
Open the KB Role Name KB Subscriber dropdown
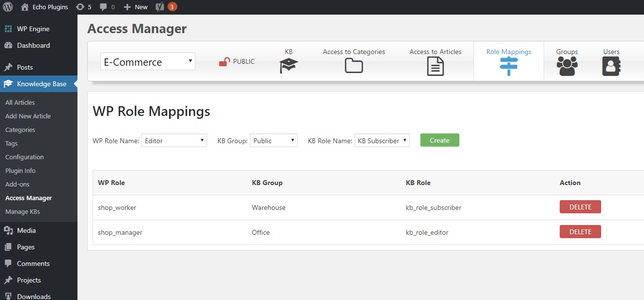pos(382,140)
